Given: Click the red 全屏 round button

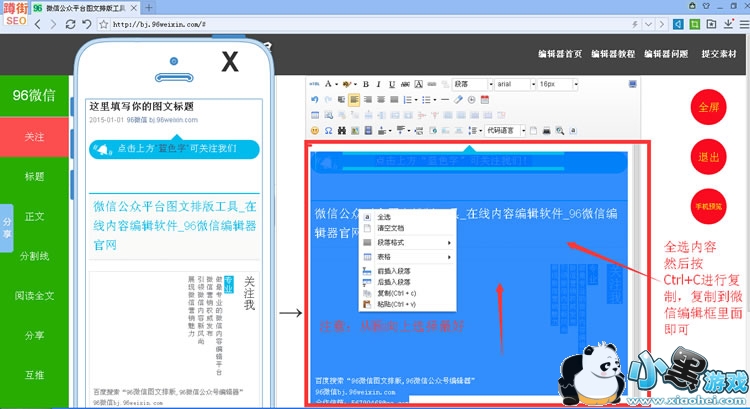Looking at the screenshot, I should coord(708,107).
